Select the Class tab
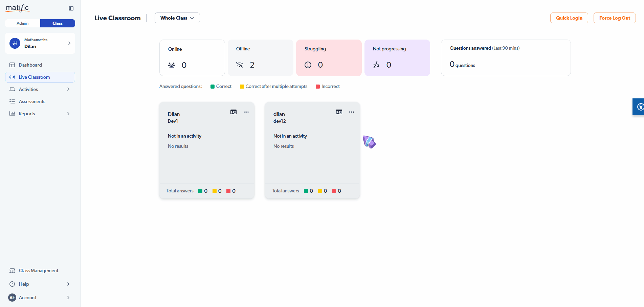Viewport: 644px width, 307px height. 58,23
